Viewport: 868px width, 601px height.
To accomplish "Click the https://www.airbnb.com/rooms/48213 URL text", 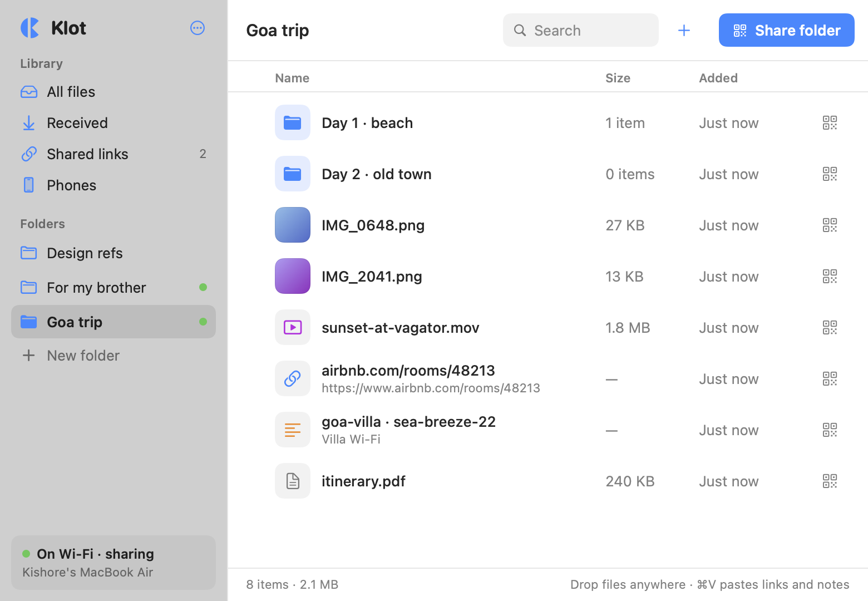I will click(x=431, y=388).
